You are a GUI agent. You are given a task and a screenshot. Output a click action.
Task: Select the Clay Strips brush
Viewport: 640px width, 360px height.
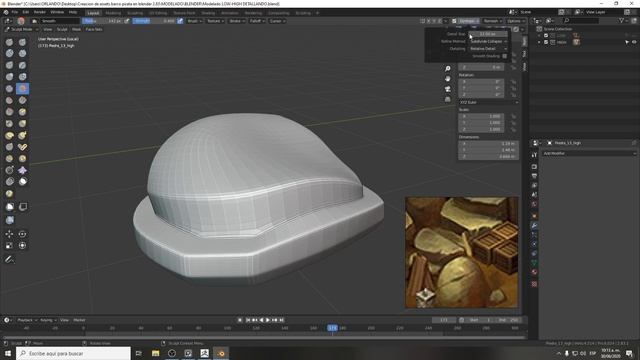point(22,53)
